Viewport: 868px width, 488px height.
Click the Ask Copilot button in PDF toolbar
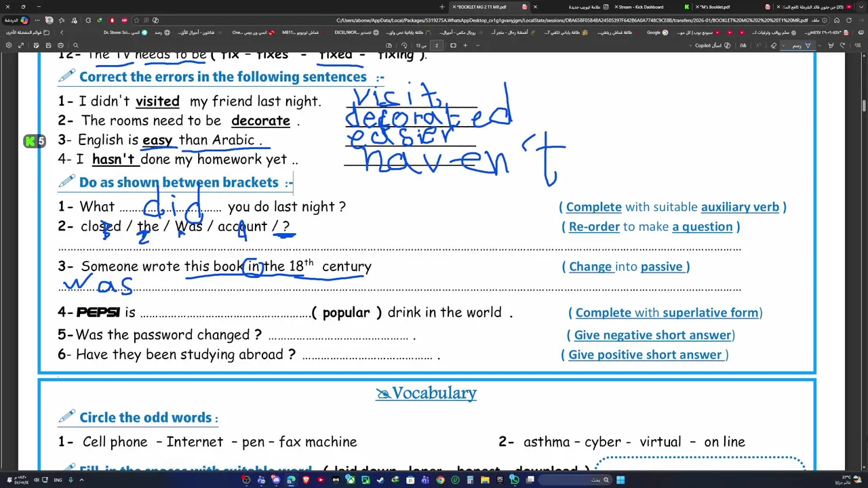(712, 45)
